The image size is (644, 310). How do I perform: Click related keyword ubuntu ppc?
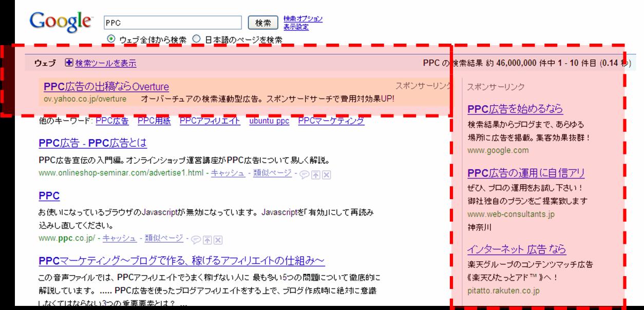point(269,121)
